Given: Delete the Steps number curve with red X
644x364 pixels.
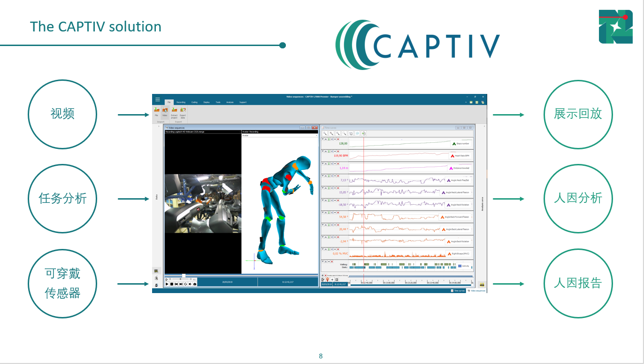Looking at the screenshot, I should tap(338, 139).
